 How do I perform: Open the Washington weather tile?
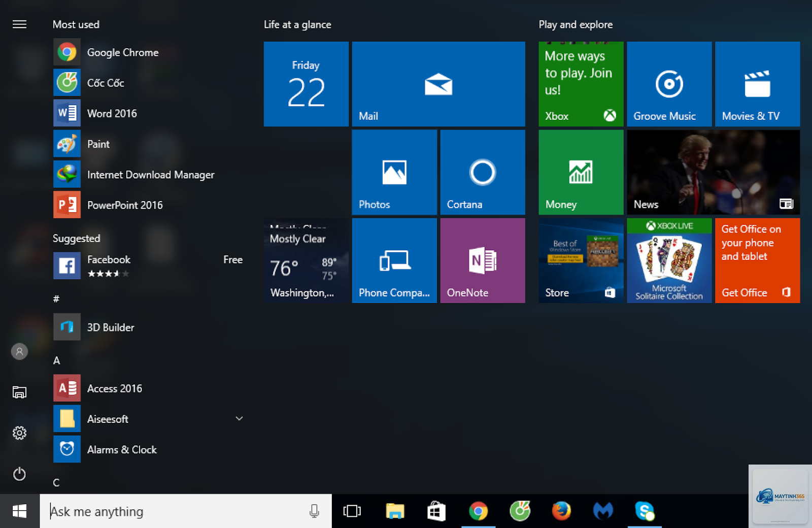pyautogui.click(x=306, y=260)
